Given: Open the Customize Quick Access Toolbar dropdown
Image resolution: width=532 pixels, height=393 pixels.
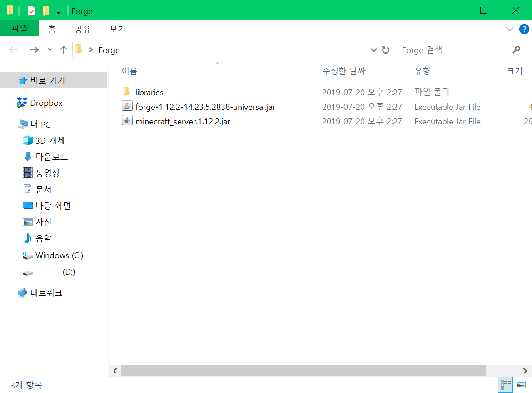Looking at the screenshot, I should (58, 12).
